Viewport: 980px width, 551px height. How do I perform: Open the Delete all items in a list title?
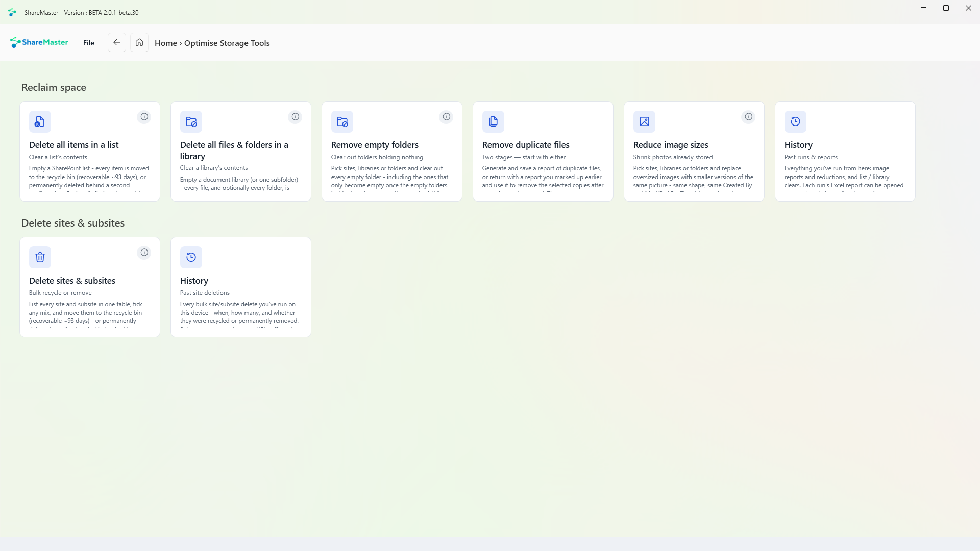74,145
